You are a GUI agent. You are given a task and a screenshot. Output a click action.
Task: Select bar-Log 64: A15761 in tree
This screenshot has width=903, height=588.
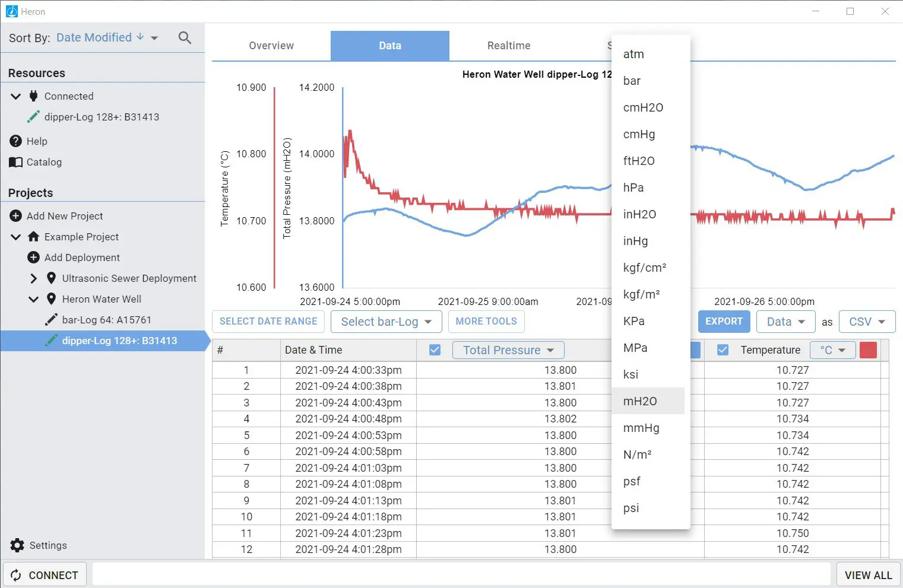[107, 320]
